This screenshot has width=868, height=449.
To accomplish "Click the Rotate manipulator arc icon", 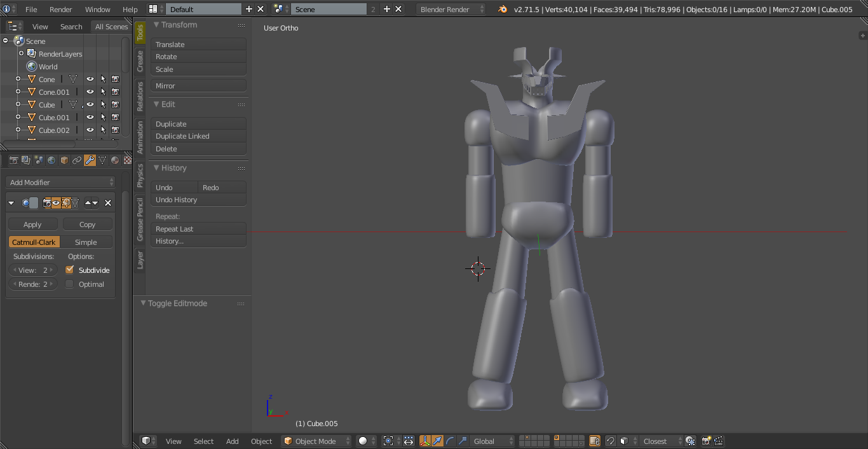I will [450, 441].
